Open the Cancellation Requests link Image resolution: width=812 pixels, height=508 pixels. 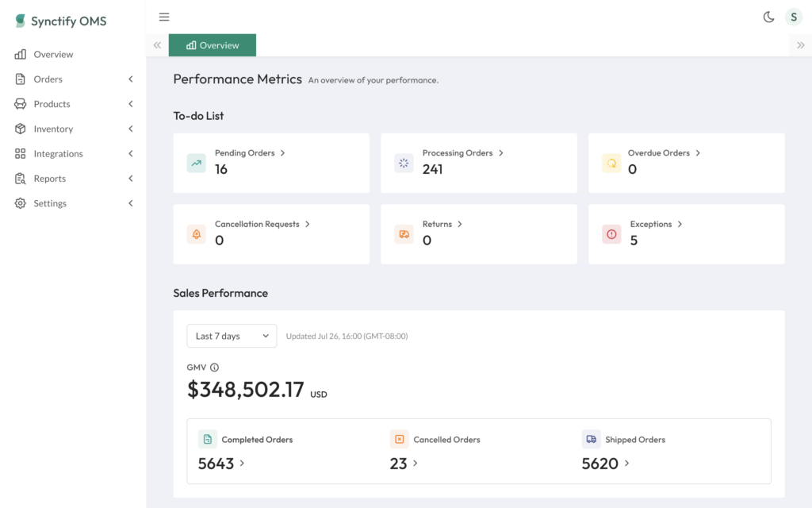(x=262, y=224)
